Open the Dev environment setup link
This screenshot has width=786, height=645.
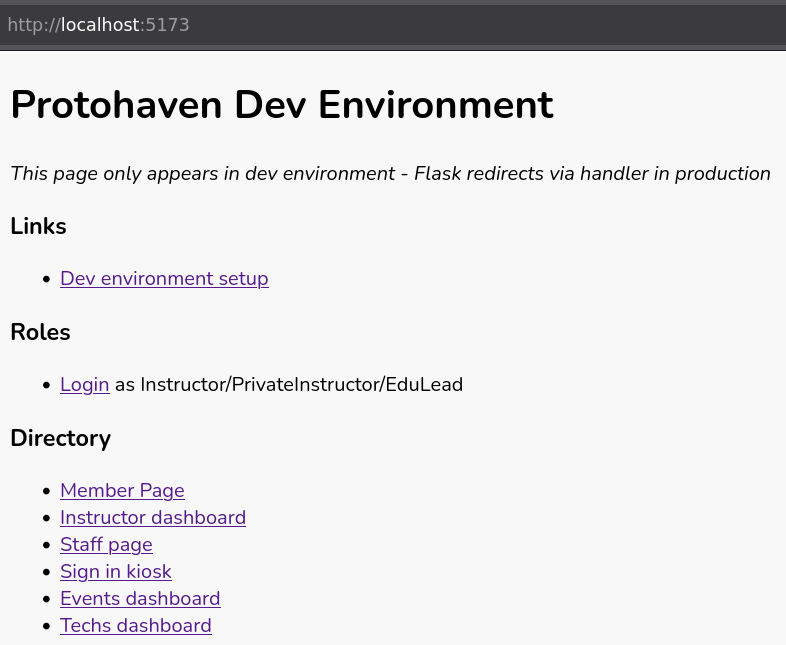point(164,279)
